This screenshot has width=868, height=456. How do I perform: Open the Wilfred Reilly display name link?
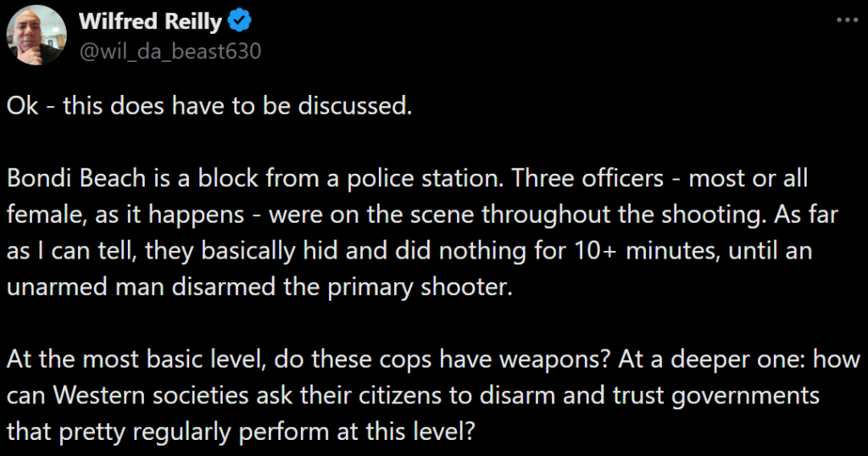[149, 22]
